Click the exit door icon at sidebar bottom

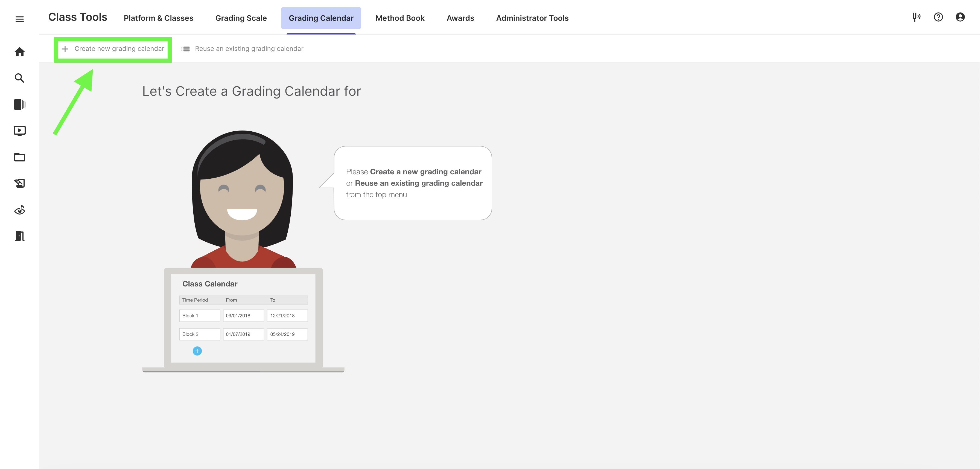tap(19, 236)
